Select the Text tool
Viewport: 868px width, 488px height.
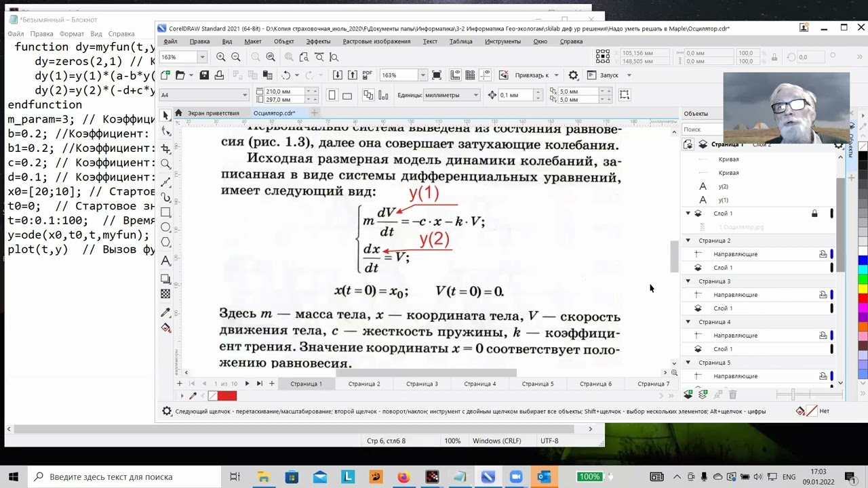tap(165, 262)
